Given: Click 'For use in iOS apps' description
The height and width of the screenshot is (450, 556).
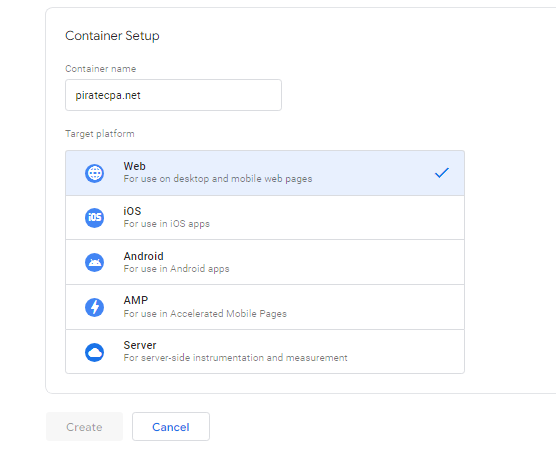Looking at the screenshot, I should click(x=167, y=224).
